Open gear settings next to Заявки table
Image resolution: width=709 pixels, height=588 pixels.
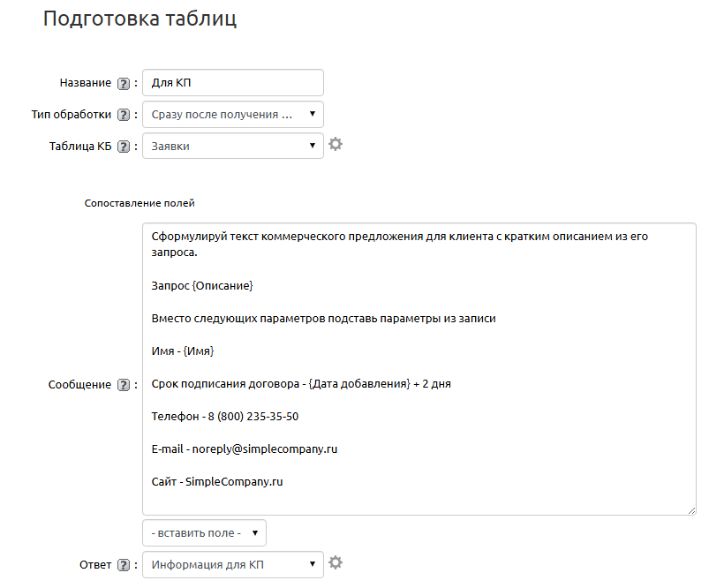pos(336,144)
